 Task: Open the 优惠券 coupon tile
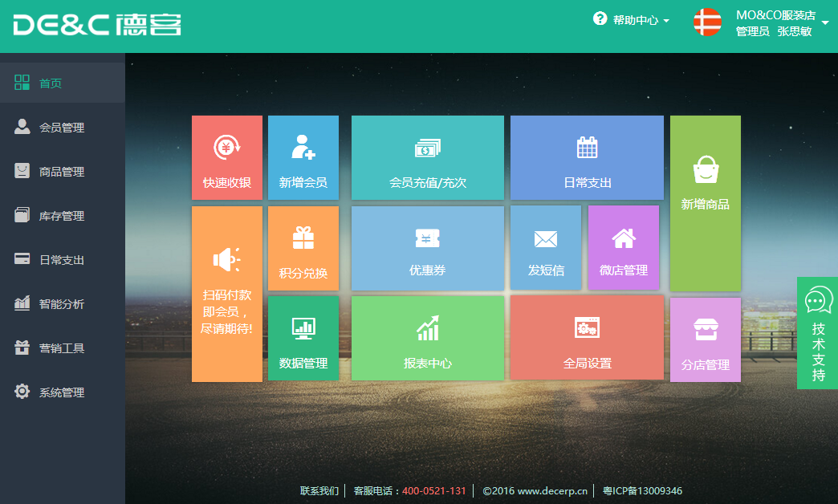pos(428,248)
